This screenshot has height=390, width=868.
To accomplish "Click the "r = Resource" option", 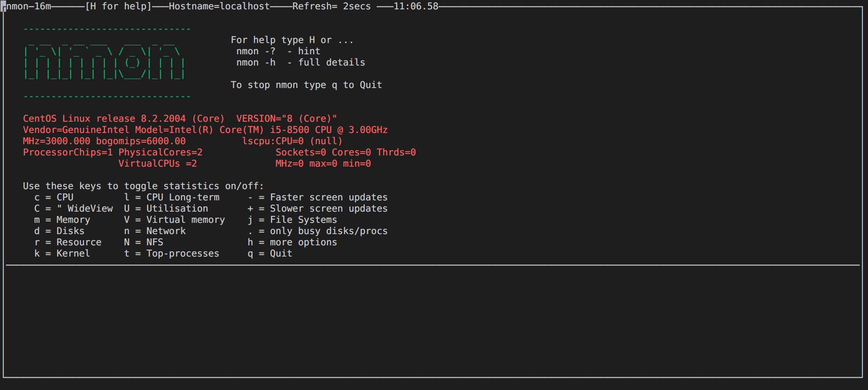I will click(68, 243).
